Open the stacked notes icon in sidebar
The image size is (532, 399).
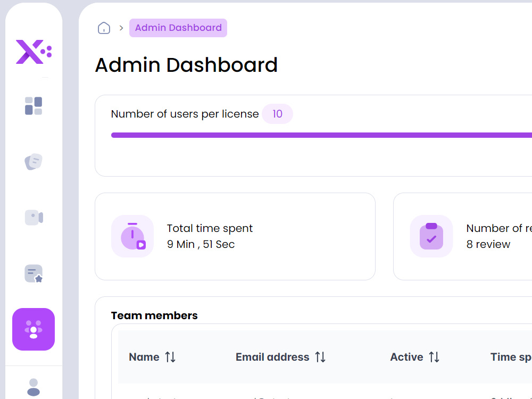pos(34,162)
